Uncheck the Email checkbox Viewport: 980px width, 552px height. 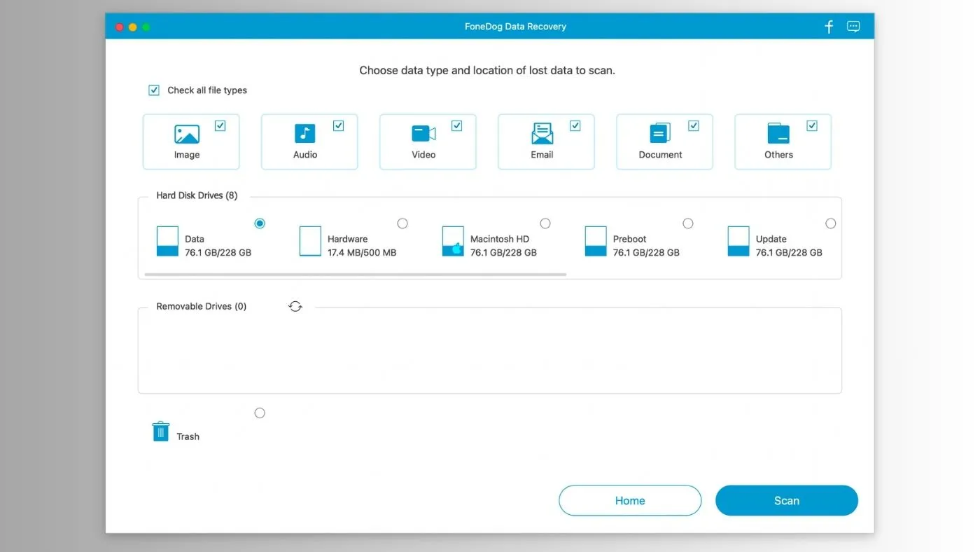pos(575,126)
